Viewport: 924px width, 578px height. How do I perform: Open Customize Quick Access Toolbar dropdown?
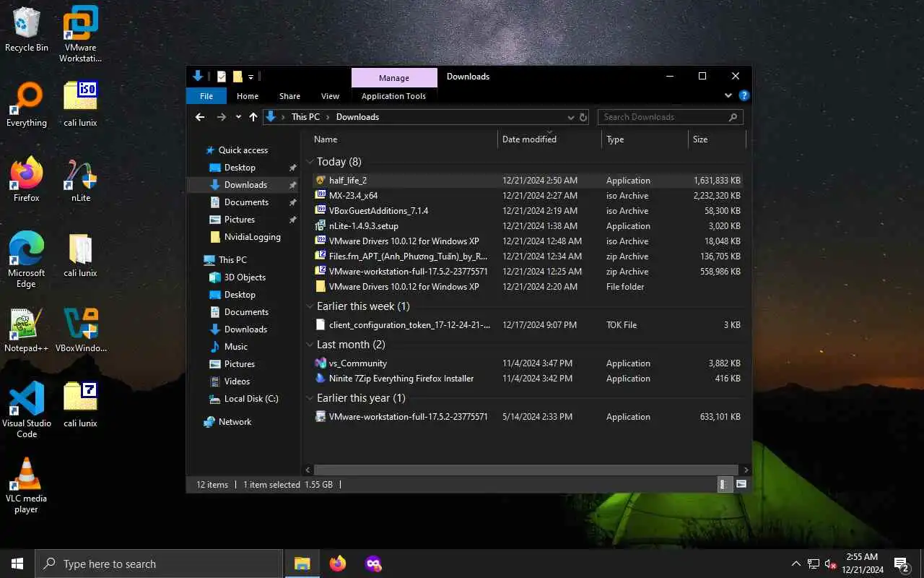[x=251, y=77]
